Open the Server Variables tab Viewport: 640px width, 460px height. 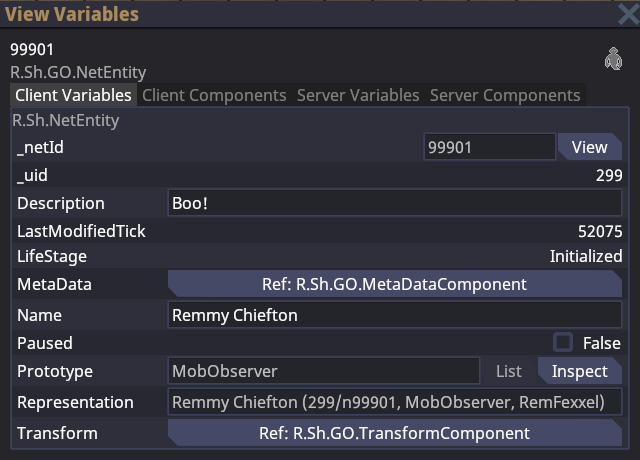pos(358,95)
